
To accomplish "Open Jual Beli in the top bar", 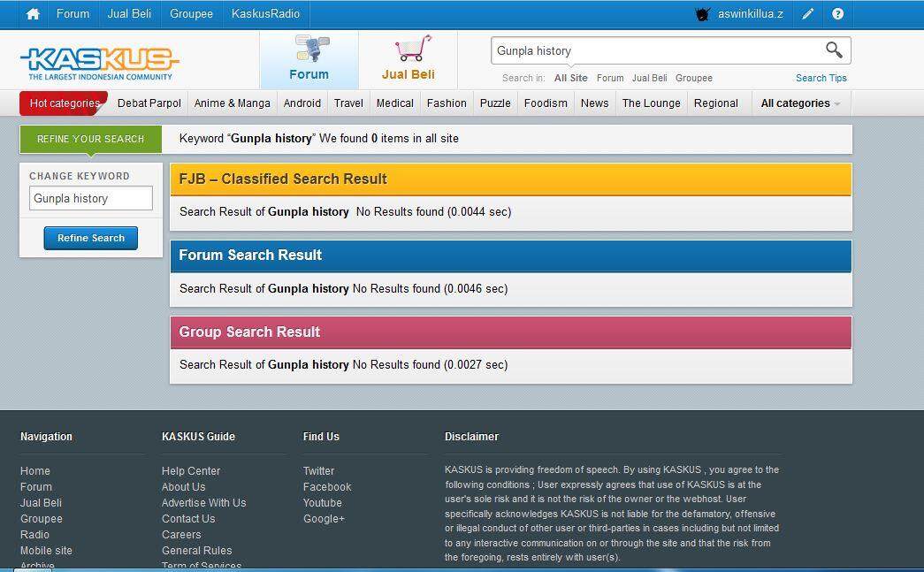I will pyautogui.click(x=129, y=13).
